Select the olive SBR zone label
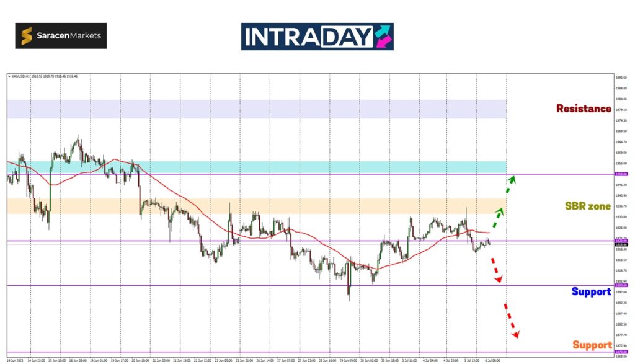This screenshot has height=364, width=635. click(x=587, y=206)
